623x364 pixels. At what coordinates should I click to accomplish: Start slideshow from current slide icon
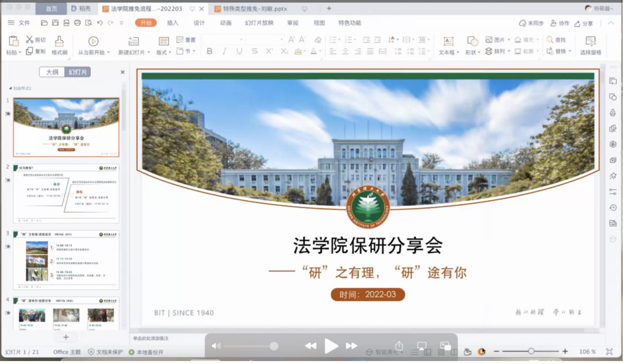93,41
